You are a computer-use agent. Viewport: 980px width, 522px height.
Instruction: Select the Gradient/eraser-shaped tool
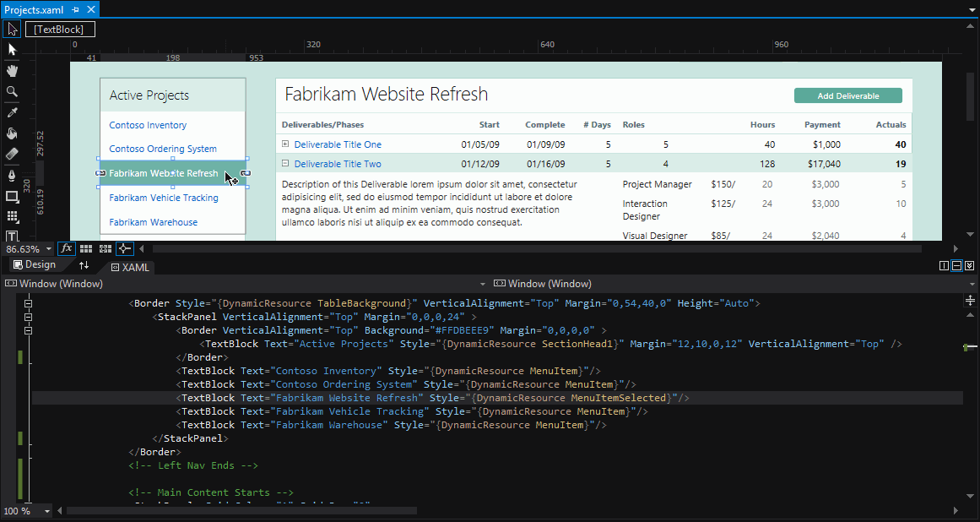(x=12, y=154)
